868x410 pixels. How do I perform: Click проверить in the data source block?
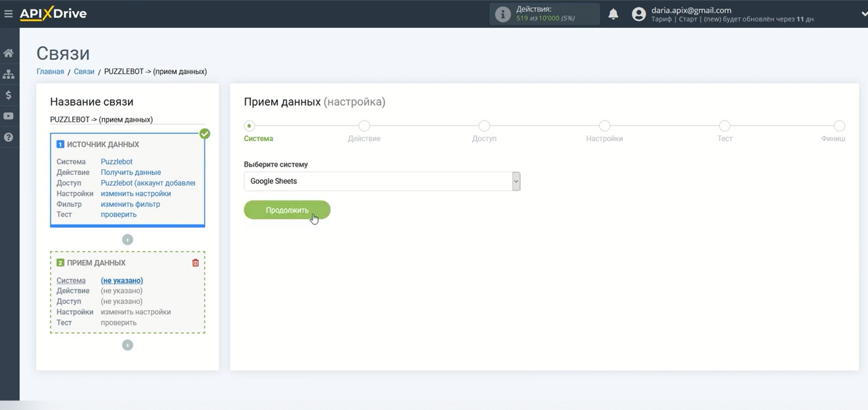(x=118, y=215)
